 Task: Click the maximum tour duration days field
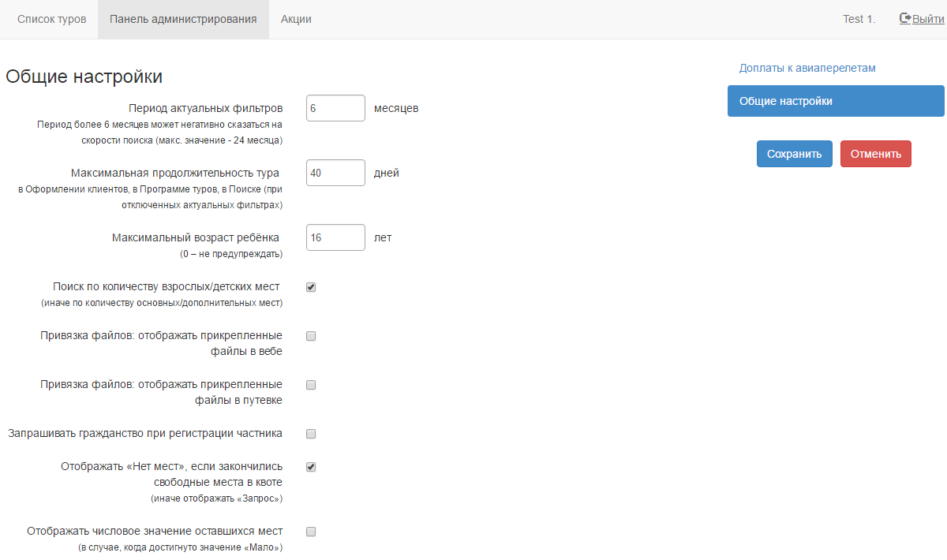(335, 173)
